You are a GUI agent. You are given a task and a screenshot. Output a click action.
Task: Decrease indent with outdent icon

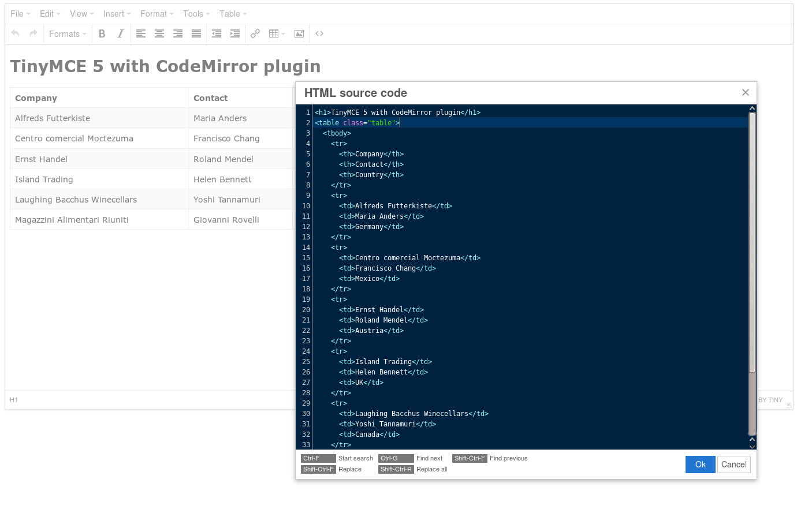[x=217, y=33]
